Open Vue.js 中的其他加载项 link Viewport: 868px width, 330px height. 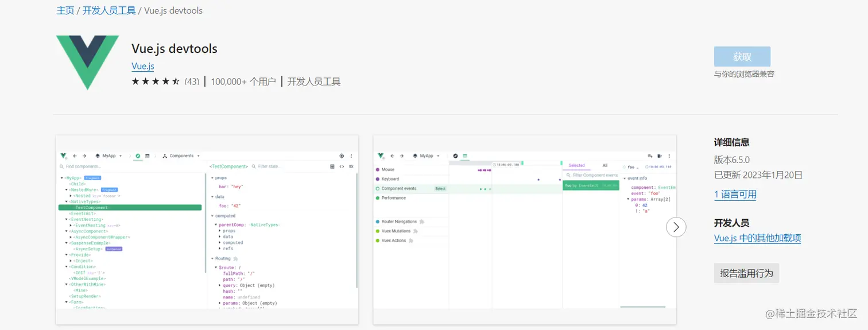tap(757, 238)
